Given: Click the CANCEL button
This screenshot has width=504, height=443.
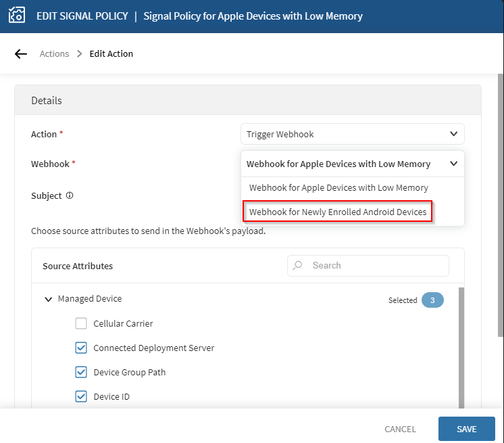Looking at the screenshot, I should 400,429.
